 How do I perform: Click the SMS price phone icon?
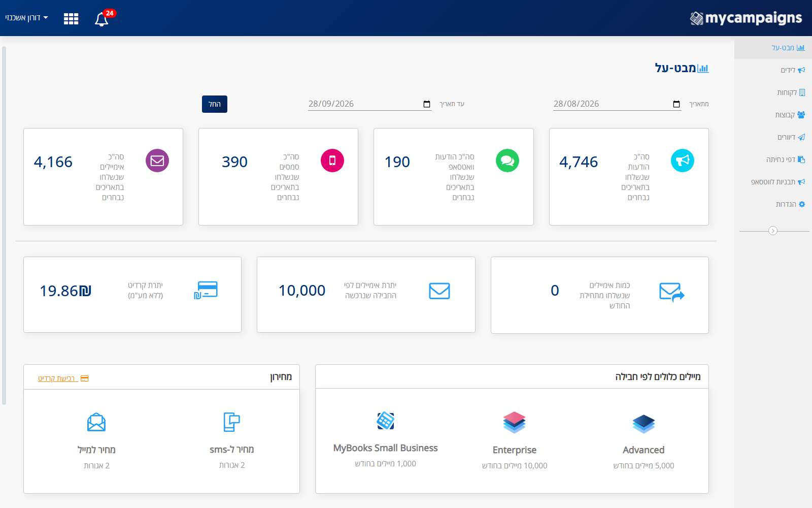[x=232, y=422]
